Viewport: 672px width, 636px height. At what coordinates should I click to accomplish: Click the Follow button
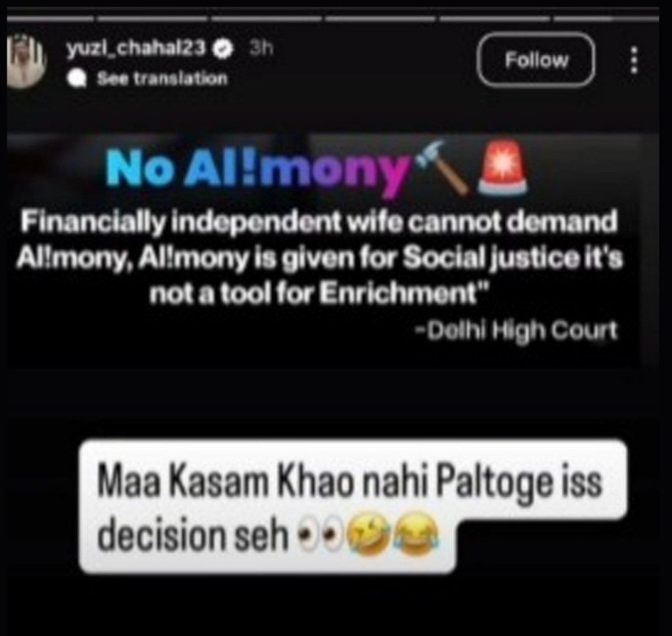coord(536,60)
